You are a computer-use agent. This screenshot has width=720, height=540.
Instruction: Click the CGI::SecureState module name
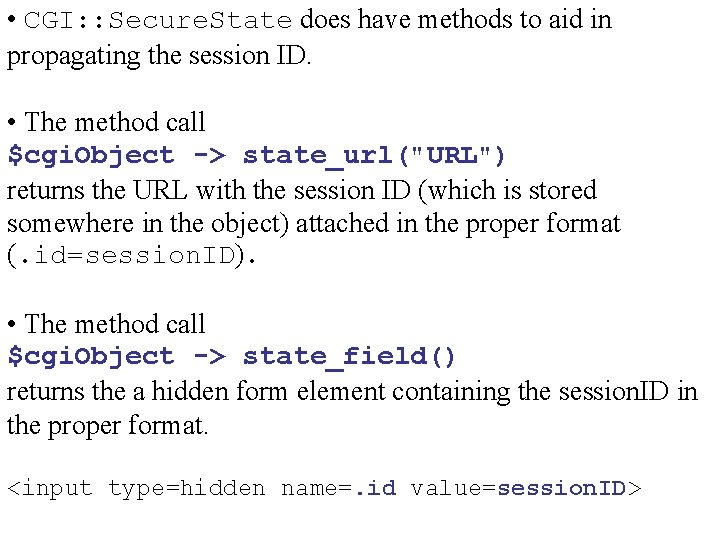158,20
